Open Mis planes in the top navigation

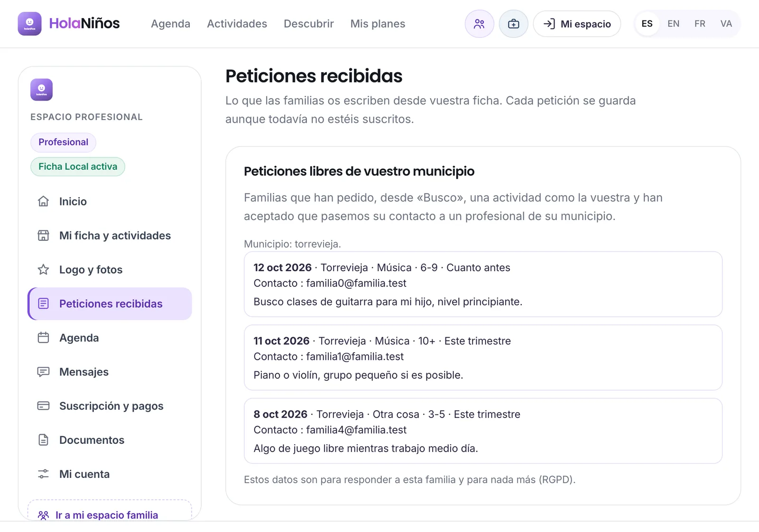pyautogui.click(x=378, y=24)
